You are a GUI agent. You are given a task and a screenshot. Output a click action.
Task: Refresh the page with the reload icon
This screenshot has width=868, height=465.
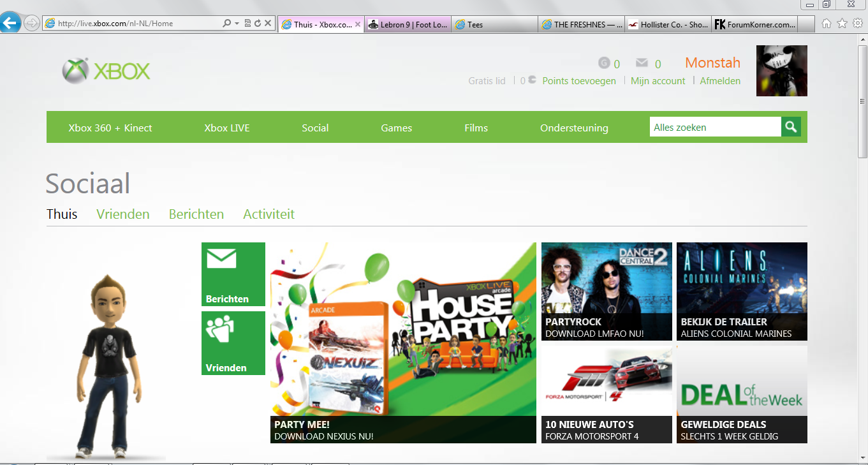[x=258, y=24]
